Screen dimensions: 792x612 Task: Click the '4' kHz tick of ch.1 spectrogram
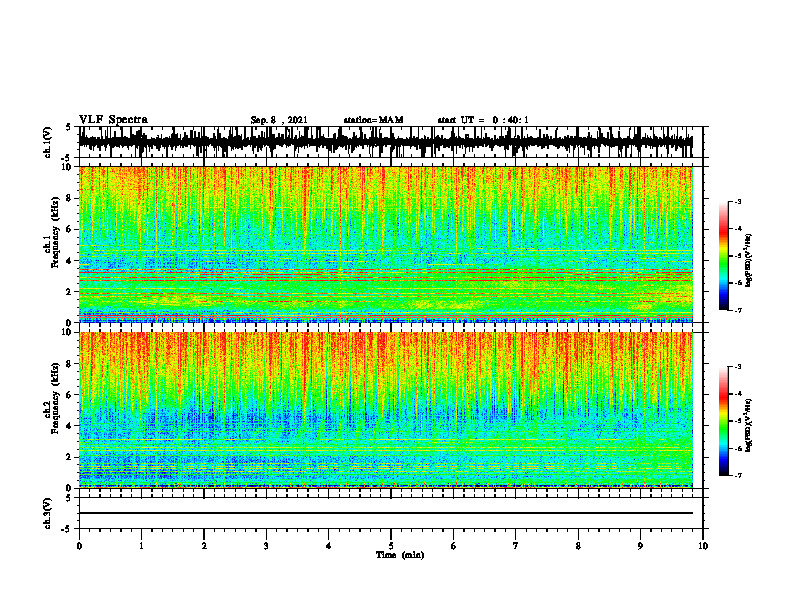tap(69, 261)
